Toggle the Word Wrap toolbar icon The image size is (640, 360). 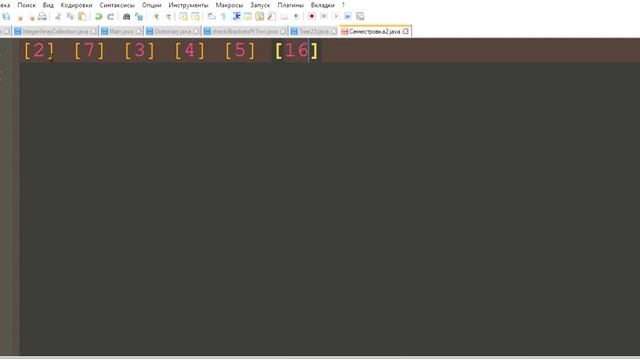click(211, 16)
